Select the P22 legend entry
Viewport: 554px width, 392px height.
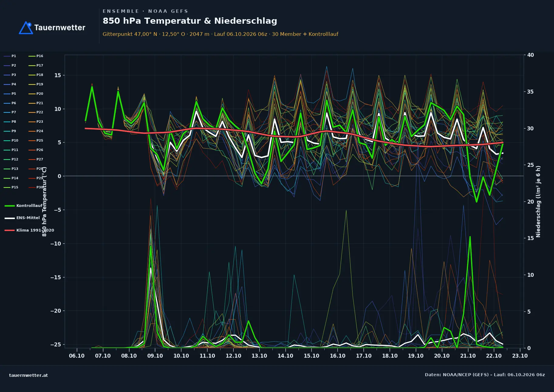coord(36,112)
